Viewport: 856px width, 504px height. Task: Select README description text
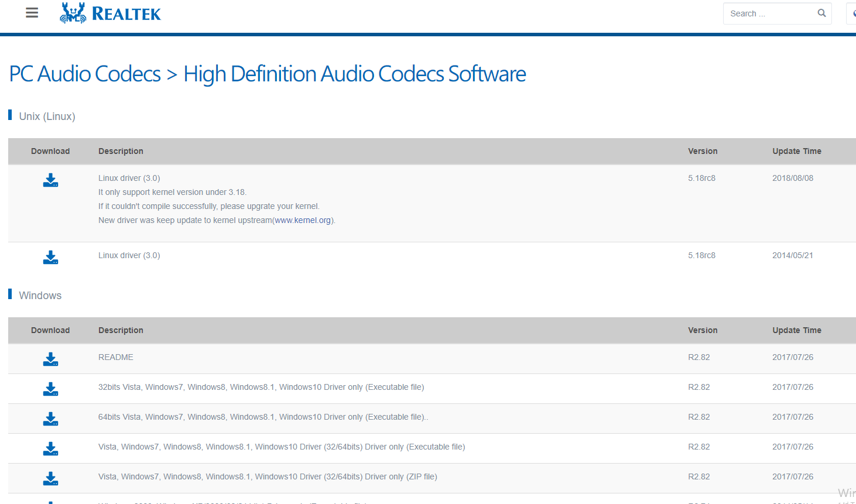116,357
